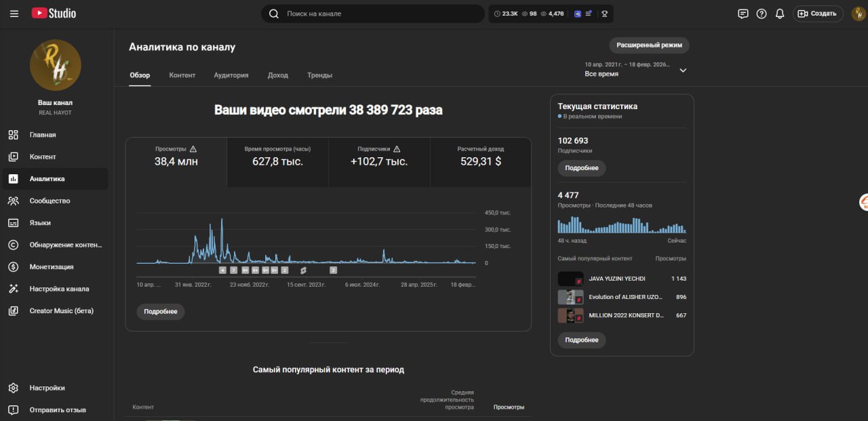Click Подробнее under the subscribers count
The height and width of the screenshot is (421, 868).
coord(582,168)
